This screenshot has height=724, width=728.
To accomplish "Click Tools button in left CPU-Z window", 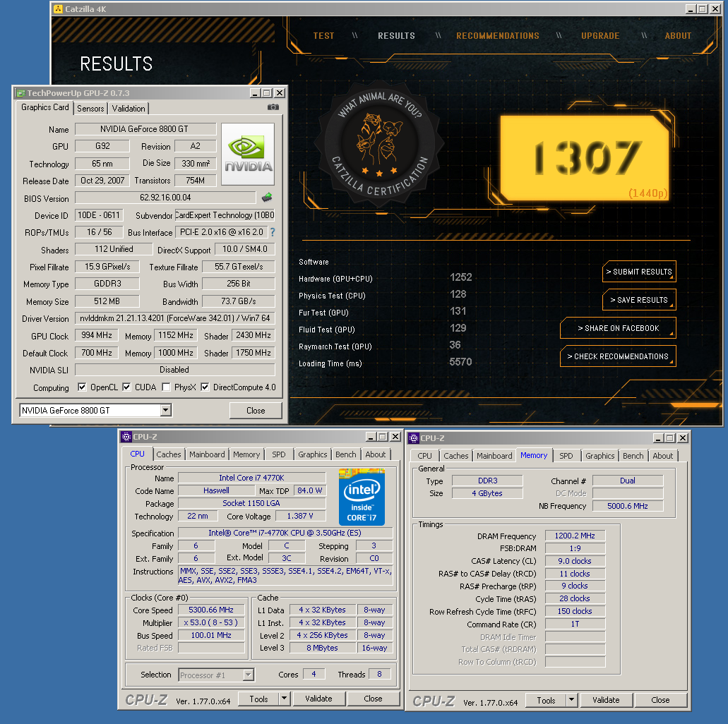I will pos(258,699).
